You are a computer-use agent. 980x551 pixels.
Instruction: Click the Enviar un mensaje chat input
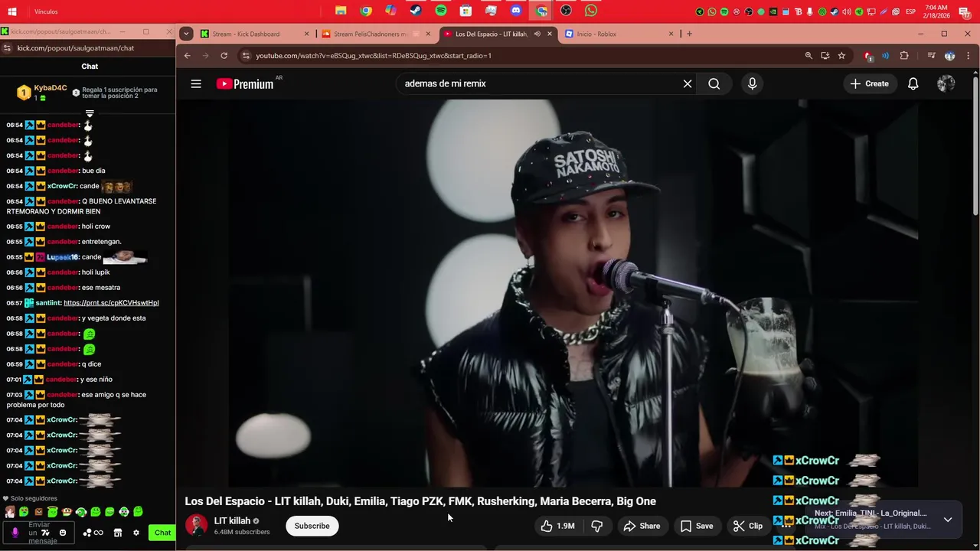(40, 533)
